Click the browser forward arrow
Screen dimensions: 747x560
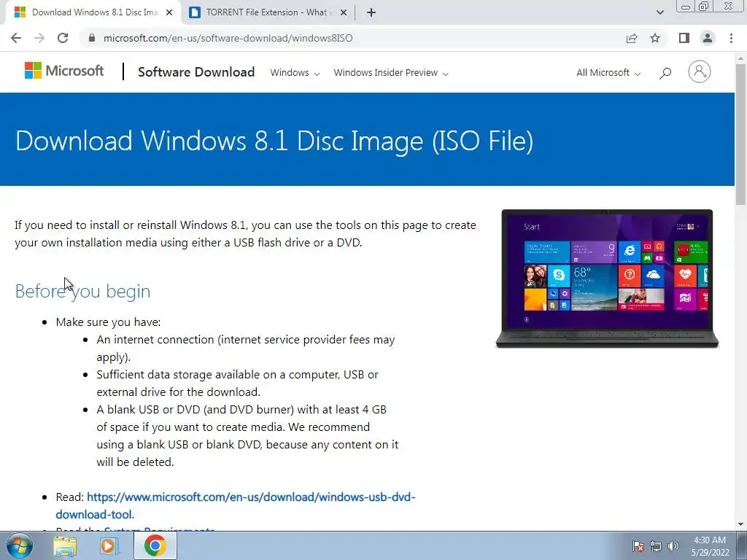pyautogui.click(x=39, y=38)
